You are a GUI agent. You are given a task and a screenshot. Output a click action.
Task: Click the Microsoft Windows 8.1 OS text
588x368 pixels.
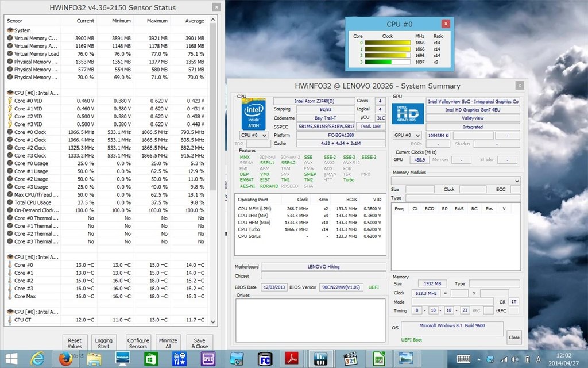452,325
